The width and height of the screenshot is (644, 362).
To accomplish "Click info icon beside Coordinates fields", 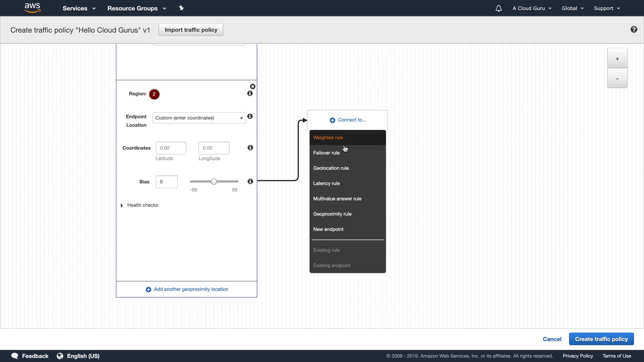I will pyautogui.click(x=250, y=147).
